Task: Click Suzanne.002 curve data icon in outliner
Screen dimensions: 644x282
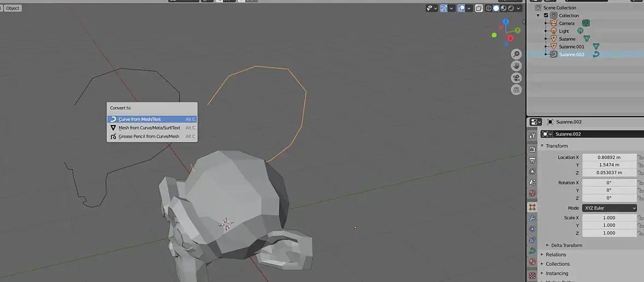Action: (596, 54)
